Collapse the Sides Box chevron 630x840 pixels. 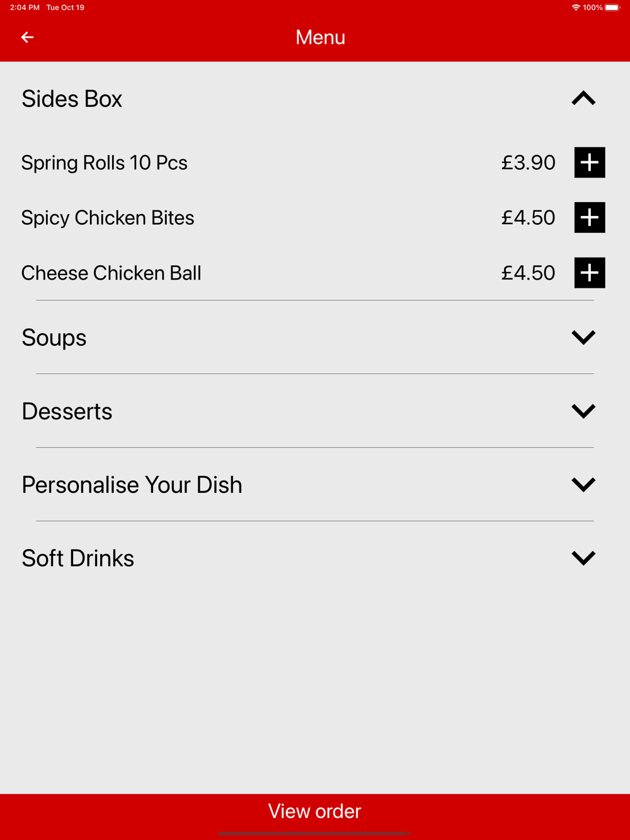[x=583, y=98]
